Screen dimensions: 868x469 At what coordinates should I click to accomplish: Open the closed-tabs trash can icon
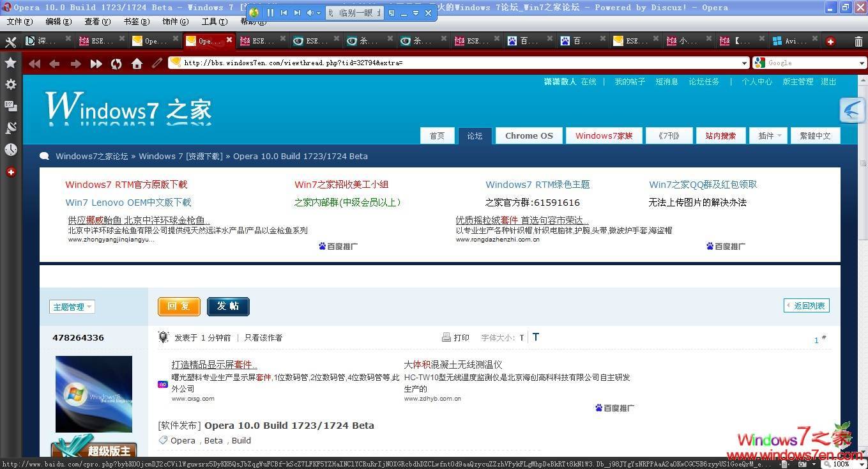(858, 40)
